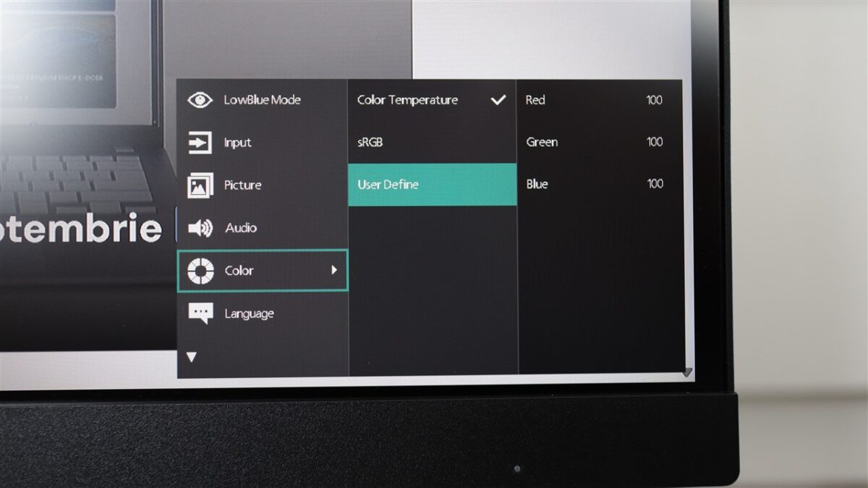
Task: Click the Language speech bubble icon
Action: [x=200, y=313]
